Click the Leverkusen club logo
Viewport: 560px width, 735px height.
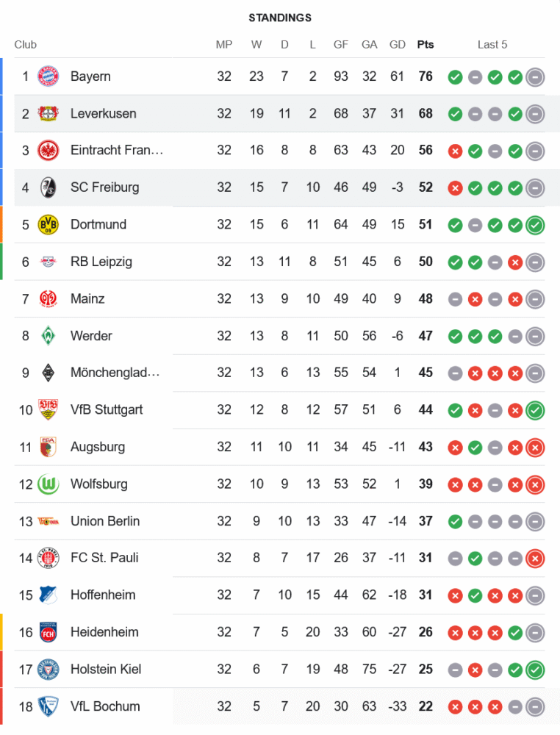point(48,113)
